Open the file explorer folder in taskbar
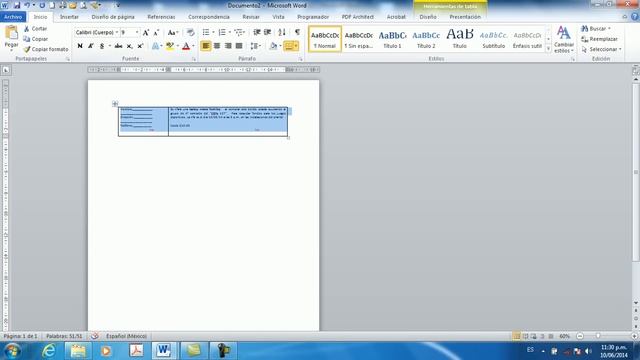640x360 pixels. point(78,351)
